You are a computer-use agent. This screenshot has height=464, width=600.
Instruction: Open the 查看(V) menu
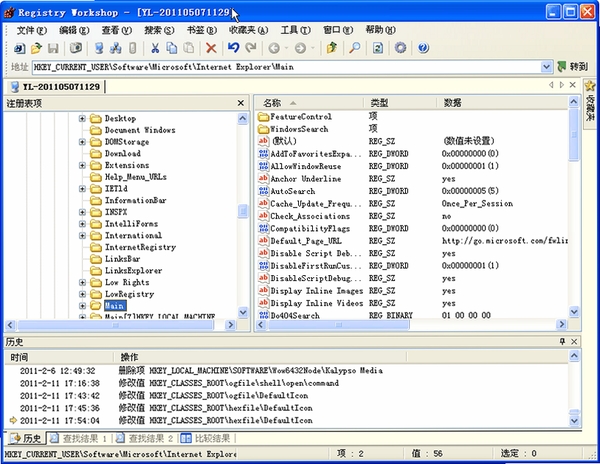click(x=117, y=30)
